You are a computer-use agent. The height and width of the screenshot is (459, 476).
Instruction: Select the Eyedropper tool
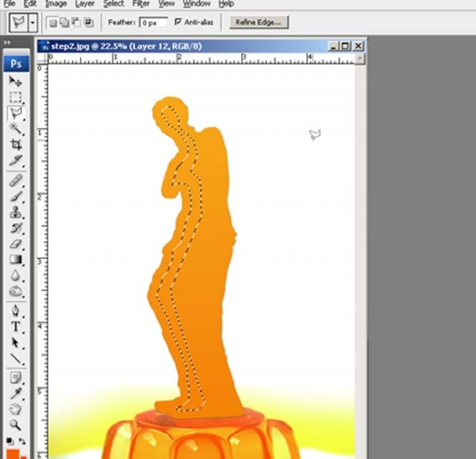tap(15, 393)
